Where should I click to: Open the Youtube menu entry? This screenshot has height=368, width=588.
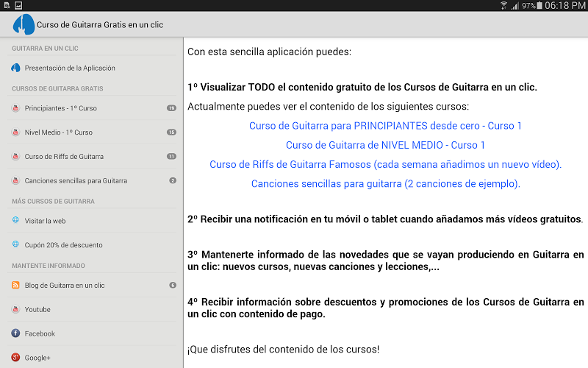[92, 309]
